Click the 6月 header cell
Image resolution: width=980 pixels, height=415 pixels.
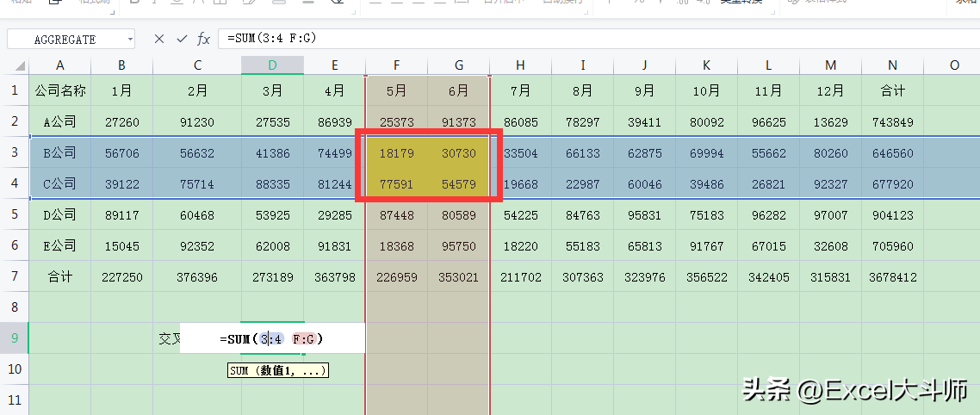tap(459, 90)
